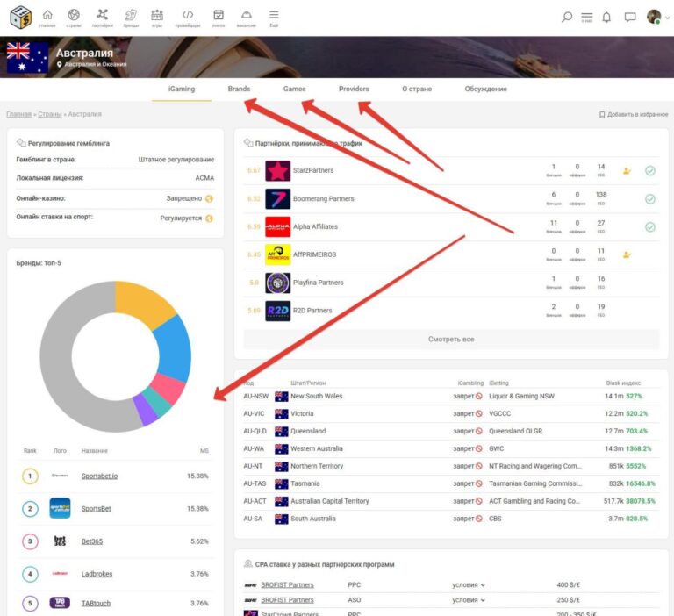Image resolution: width=674 pixels, height=616 pixels.
Task: Open the notifications bell icon
Action: [x=606, y=17]
